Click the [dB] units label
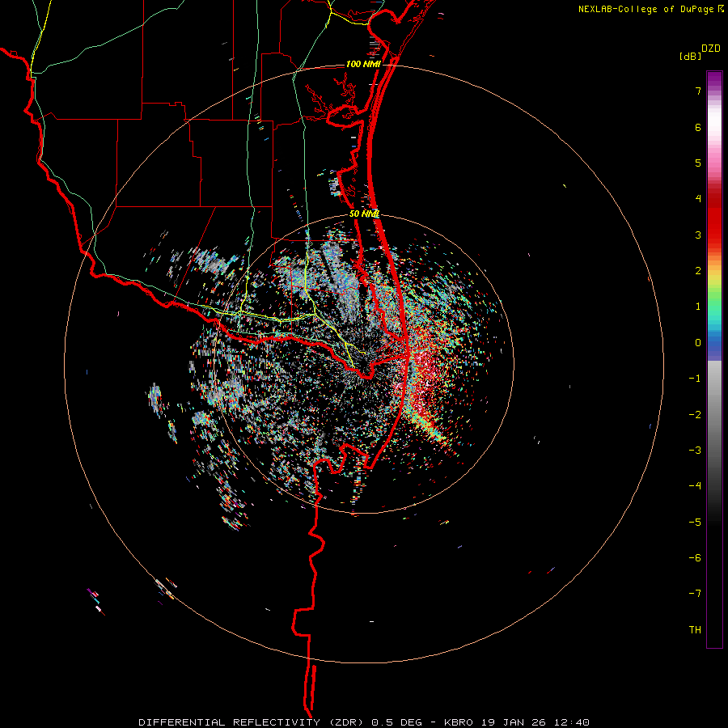728x728 pixels. [690, 57]
